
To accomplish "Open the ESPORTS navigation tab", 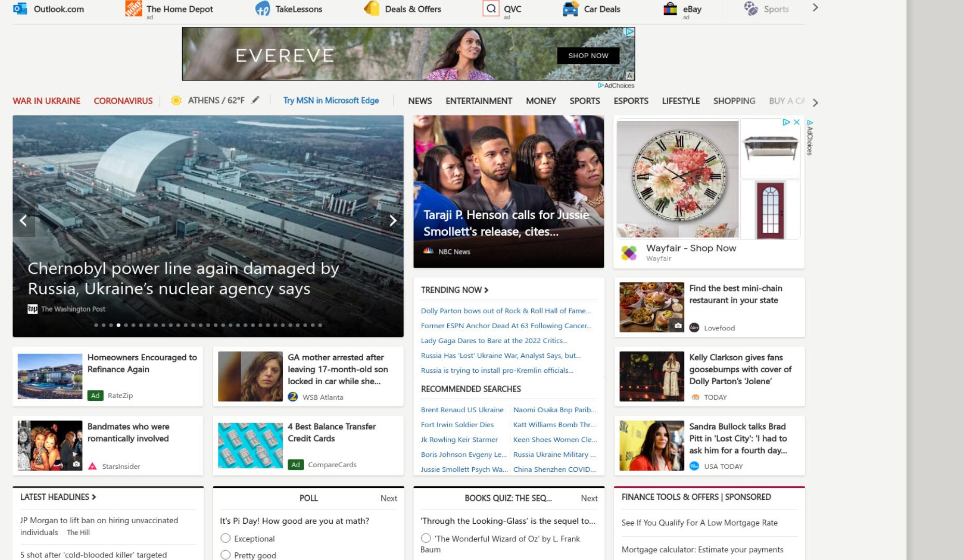I will [631, 101].
